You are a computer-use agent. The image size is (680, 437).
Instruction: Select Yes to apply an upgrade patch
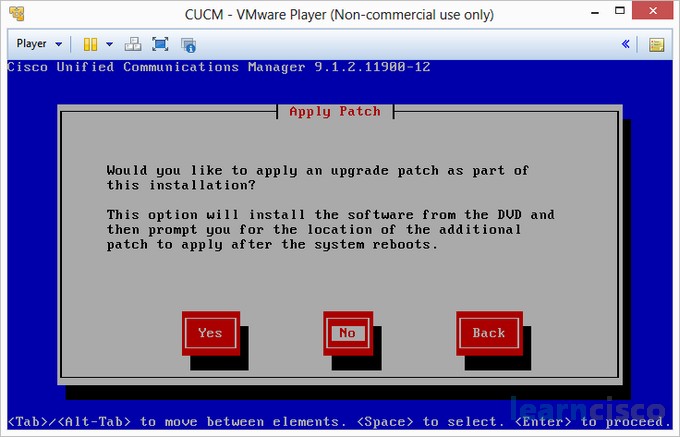click(x=210, y=333)
